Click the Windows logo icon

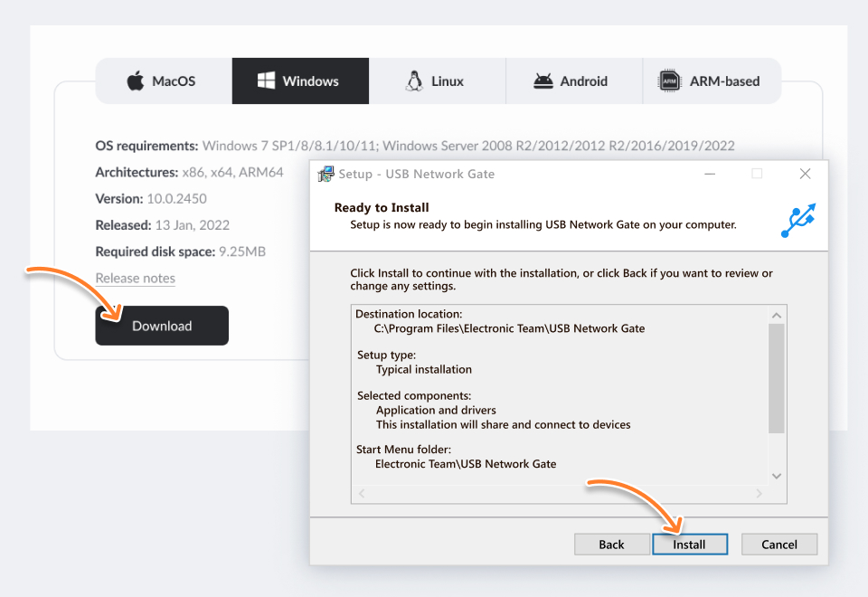click(266, 81)
